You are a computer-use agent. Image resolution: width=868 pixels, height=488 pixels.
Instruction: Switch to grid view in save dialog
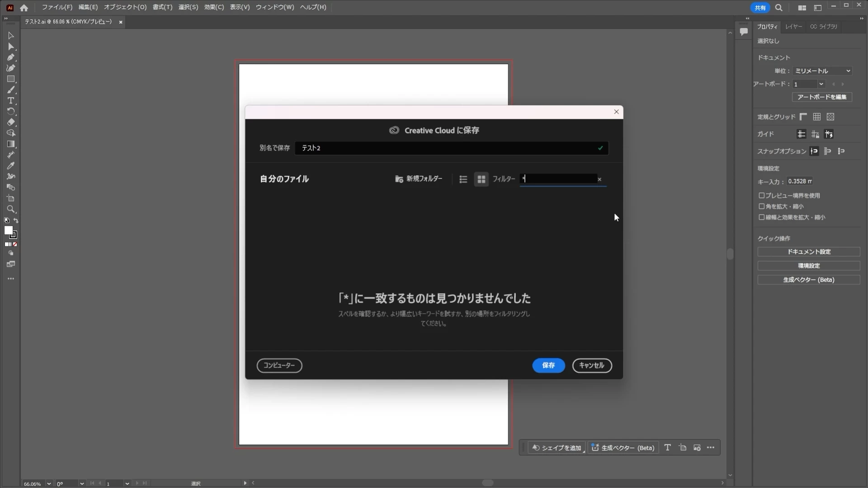[481, 179]
